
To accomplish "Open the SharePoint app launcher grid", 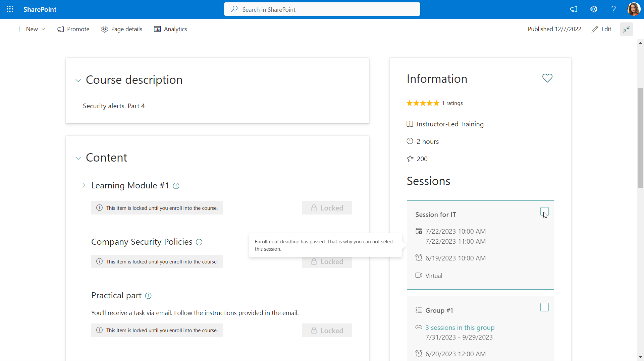I will tap(10, 9).
